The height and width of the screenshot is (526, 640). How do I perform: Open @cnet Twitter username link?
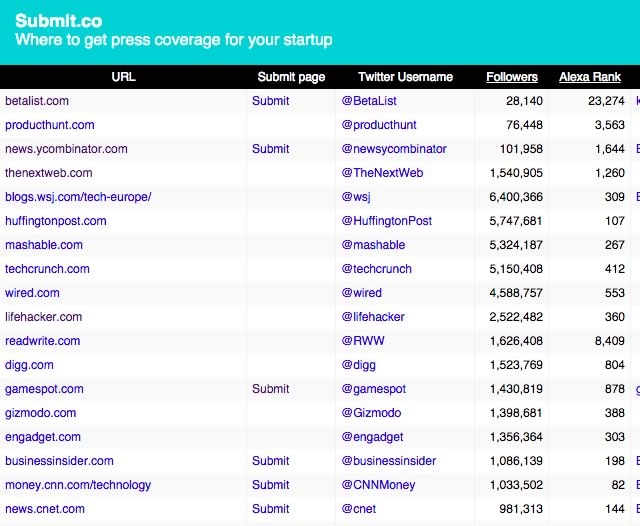point(358,509)
